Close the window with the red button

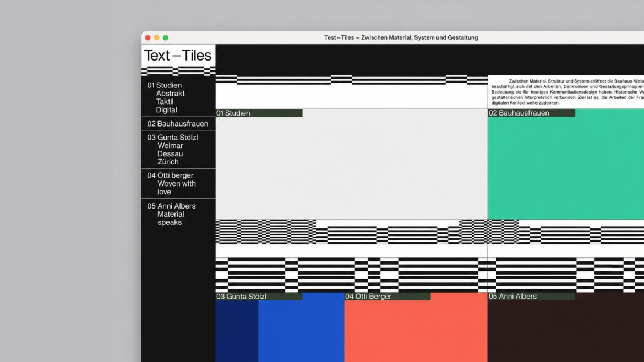click(x=148, y=38)
